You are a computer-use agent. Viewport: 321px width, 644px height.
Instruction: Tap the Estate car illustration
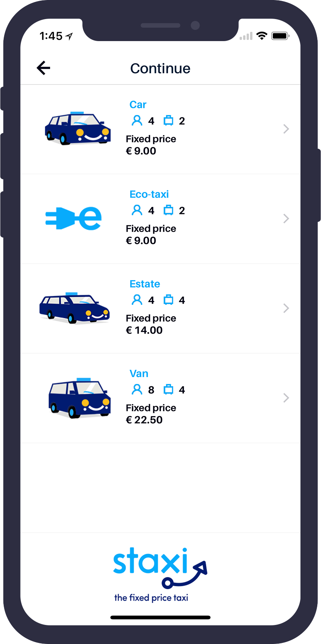click(x=75, y=308)
